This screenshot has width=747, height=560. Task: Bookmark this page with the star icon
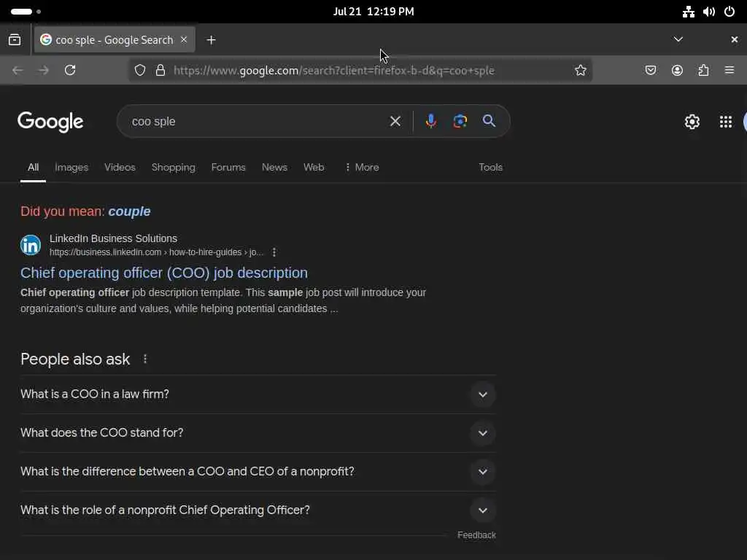580,70
